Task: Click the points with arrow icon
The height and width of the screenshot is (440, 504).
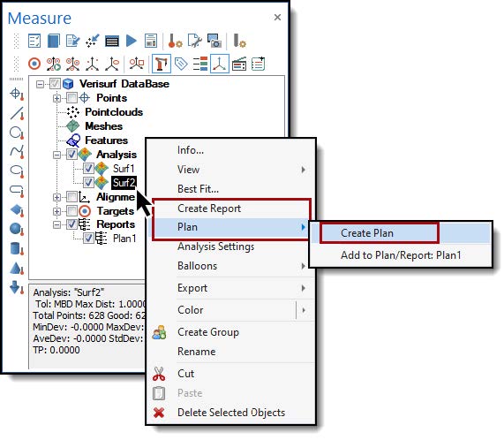Action: (93, 41)
